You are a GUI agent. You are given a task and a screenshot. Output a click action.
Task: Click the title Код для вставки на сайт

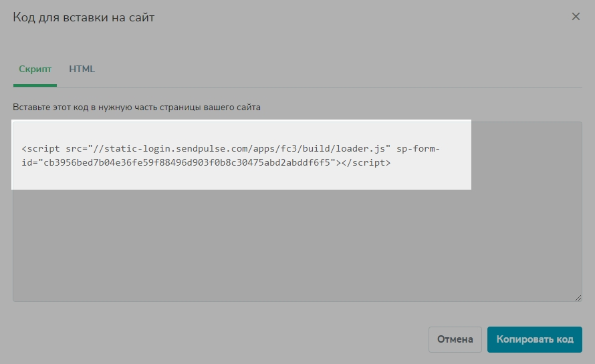tap(84, 17)
